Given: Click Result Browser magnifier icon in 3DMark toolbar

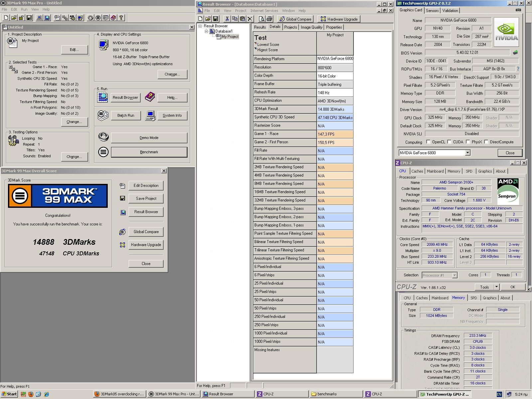Looking at the screenshot, I should click(x=47, y=18).
